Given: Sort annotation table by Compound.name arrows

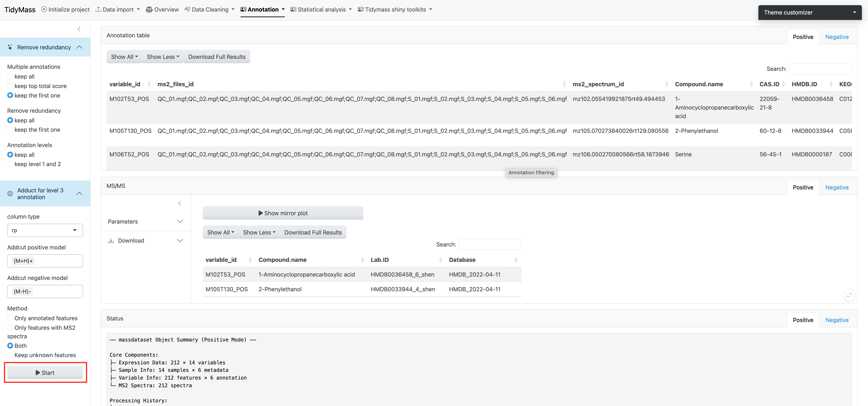Looking at the screenshot, I should (751, 84).
